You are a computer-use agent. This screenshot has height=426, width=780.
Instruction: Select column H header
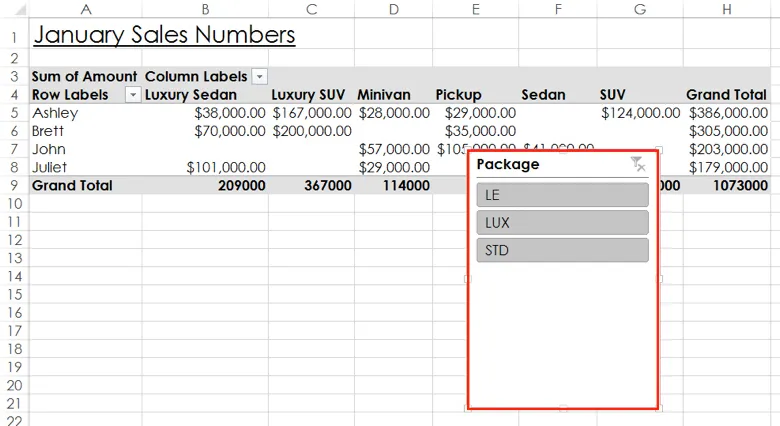pos(726,9)
